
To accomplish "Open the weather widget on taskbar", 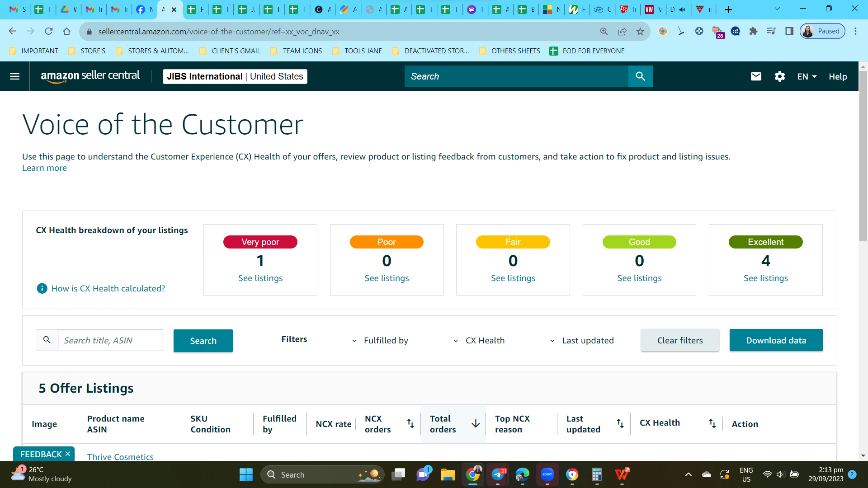I will point(42,474).
